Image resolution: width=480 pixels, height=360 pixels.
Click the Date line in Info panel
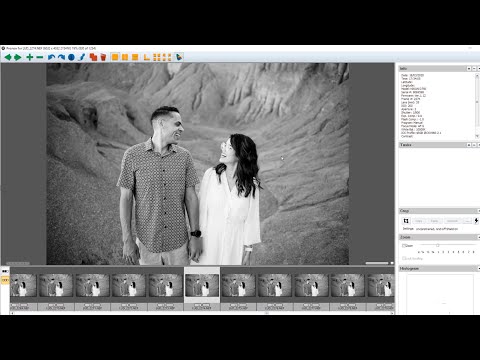point(412,75)
